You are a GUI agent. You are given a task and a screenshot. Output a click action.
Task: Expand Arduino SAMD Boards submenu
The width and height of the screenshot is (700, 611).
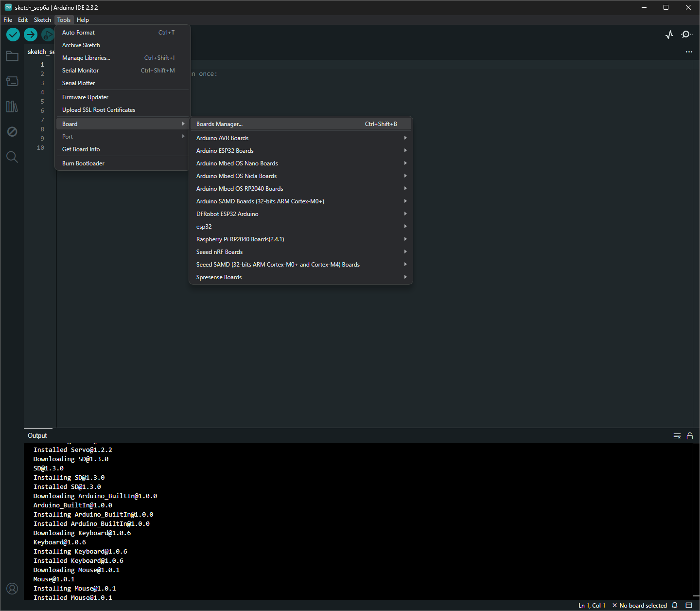pos(301,201)
